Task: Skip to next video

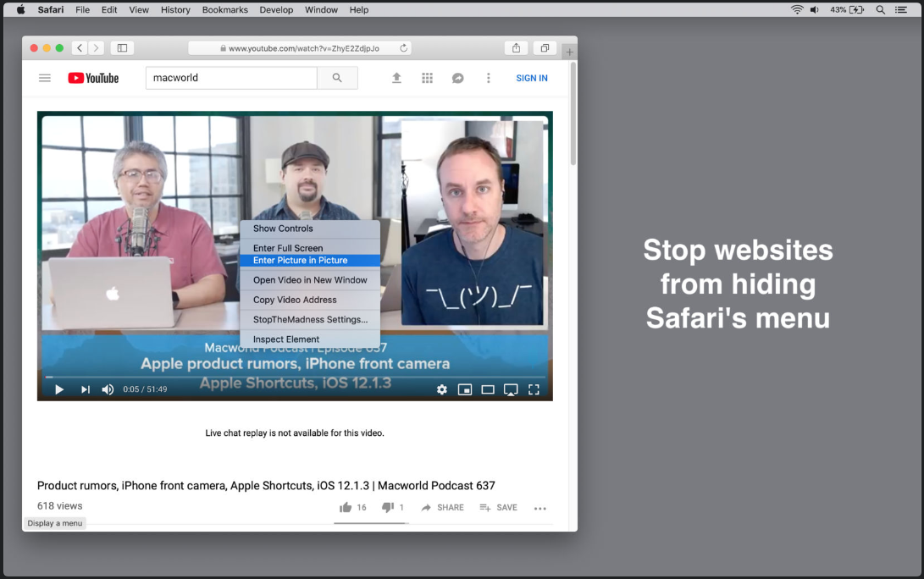Action: [x=86, y=389]
